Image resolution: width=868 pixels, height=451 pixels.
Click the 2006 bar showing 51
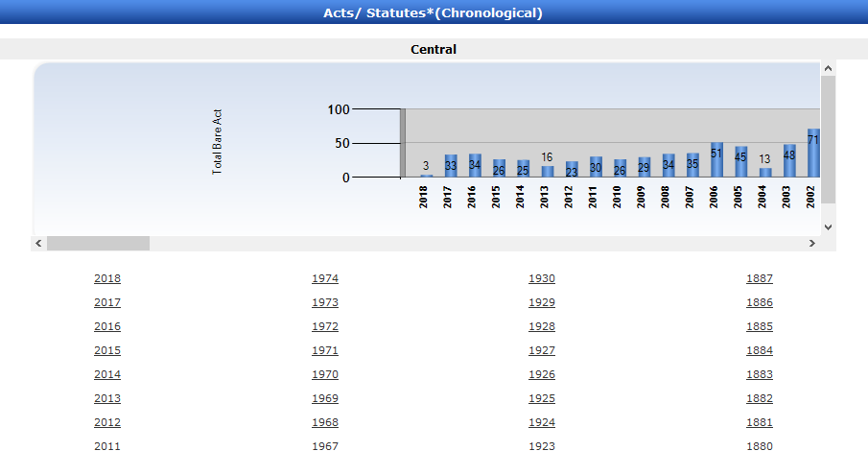pyautogui.click(x=716, y=160)
